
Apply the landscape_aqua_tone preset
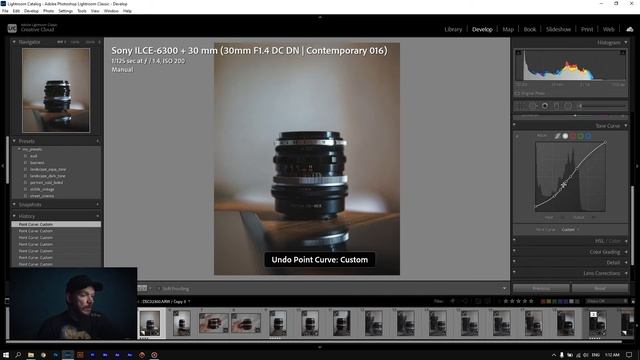coord(48,169)
